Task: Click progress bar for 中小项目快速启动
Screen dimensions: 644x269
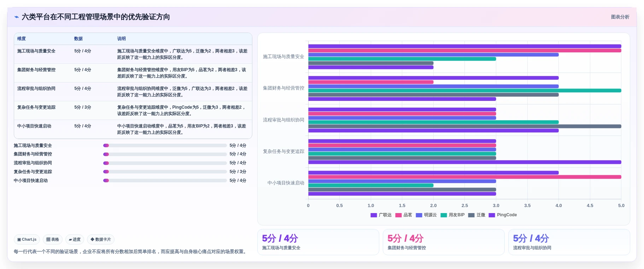Action: click(x=165, y=181)
